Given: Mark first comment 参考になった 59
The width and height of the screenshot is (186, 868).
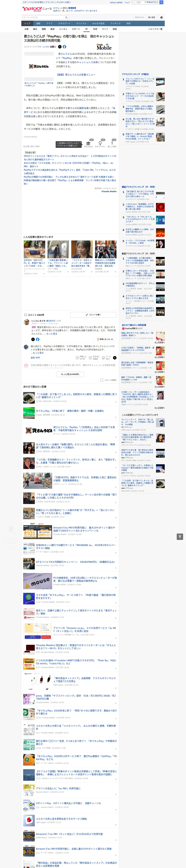Looking at the screenshot, I should tap(105, 339).
